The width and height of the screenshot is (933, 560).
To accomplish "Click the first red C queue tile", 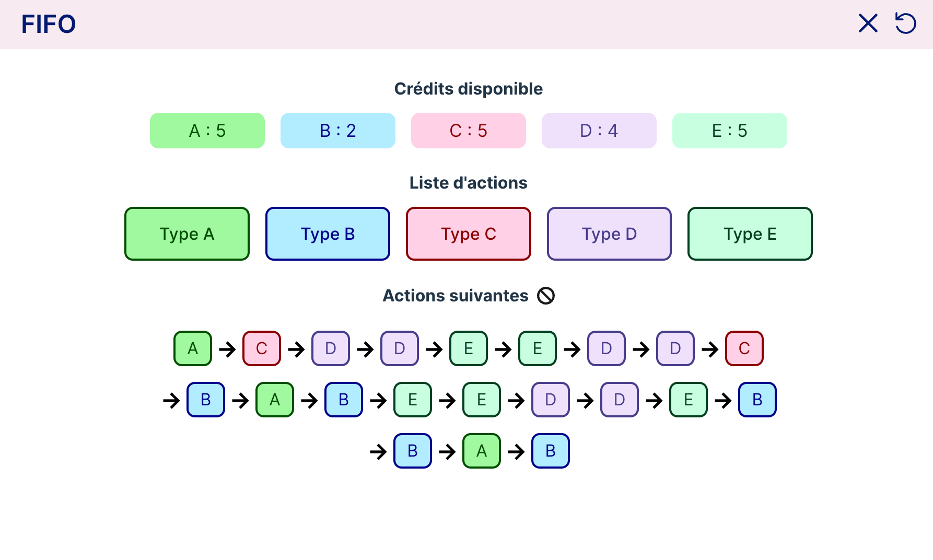I will coord(262,348).
